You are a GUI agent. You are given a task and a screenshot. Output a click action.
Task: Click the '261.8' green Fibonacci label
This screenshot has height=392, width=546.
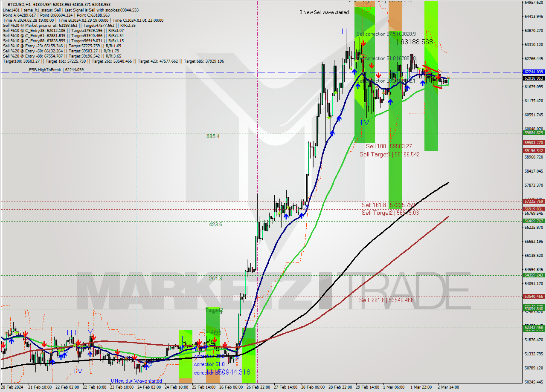tap(215, 278)
